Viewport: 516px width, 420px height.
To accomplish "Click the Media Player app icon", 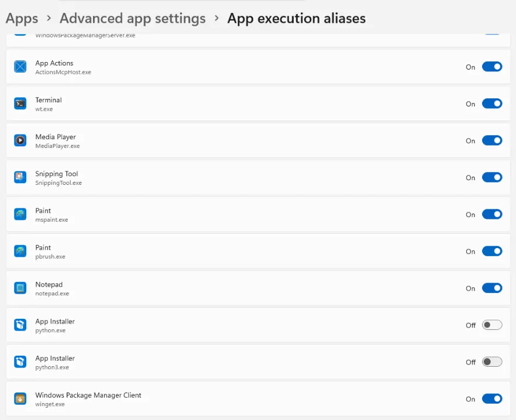I will tap(20, 140).
